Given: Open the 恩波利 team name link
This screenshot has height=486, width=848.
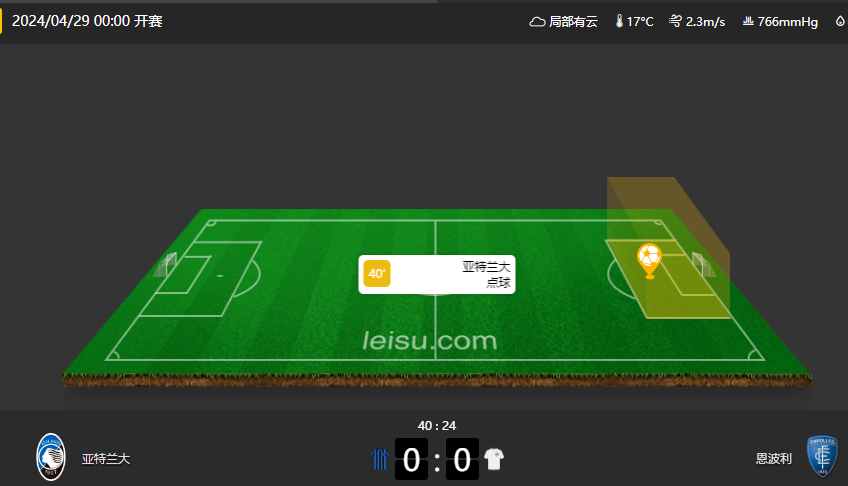Looking at the screenshot, I should 774,459.
